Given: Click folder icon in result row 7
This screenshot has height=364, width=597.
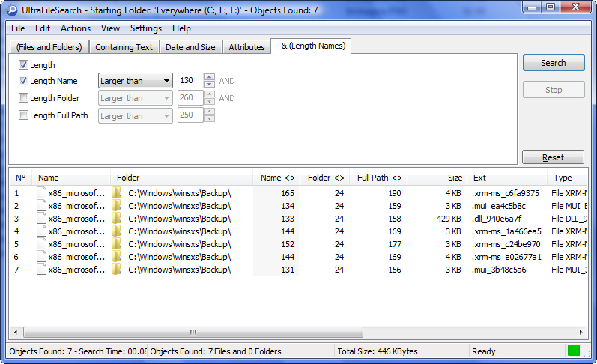Looking at the screenshot, I should pyautogui.click(x=117, y=269).
